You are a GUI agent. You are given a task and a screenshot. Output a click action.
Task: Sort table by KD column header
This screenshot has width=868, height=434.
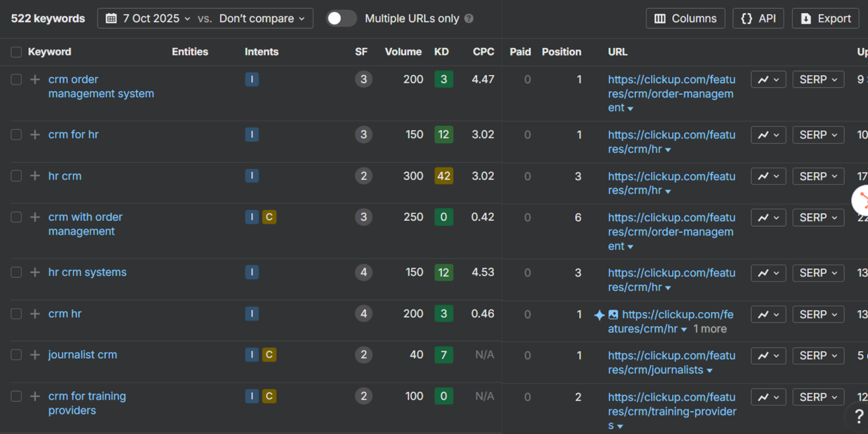pos(442,52)
